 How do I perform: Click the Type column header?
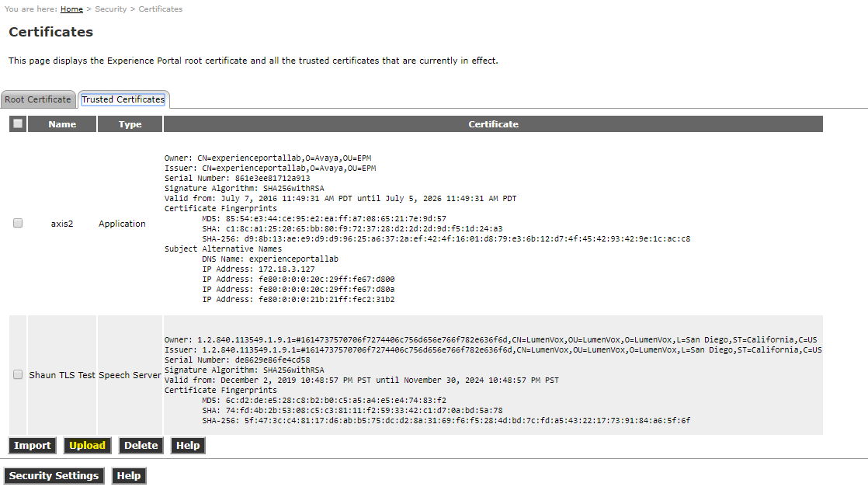pyautogui.click(x=130, y=124)
